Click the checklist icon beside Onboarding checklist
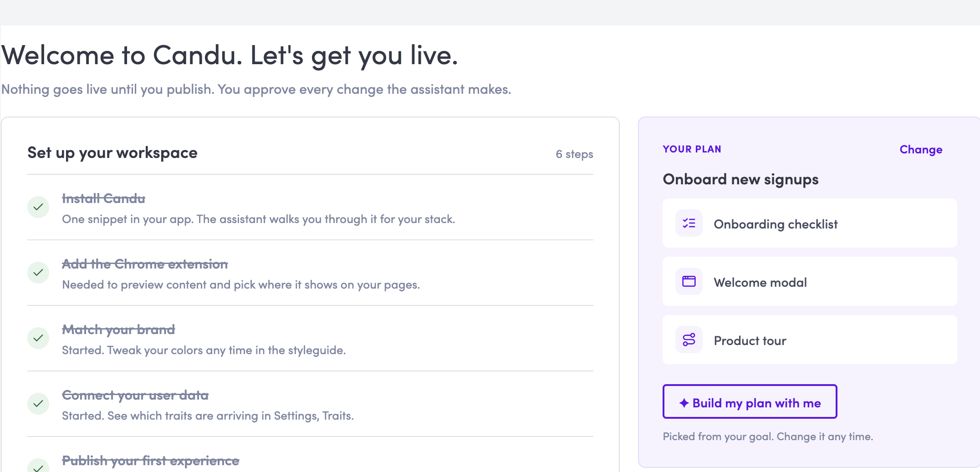 (x=689, y=223)
